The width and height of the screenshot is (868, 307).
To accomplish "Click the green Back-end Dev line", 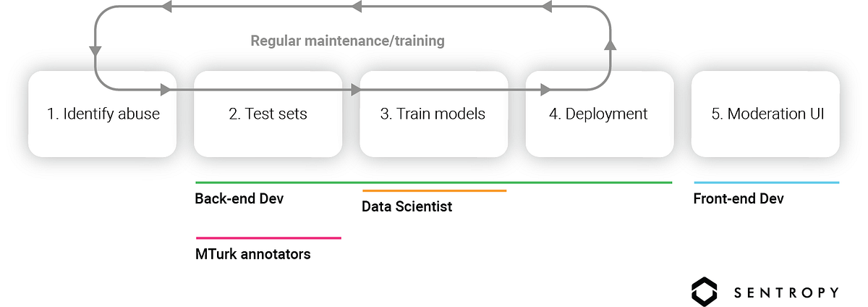I will pos(434,182).
